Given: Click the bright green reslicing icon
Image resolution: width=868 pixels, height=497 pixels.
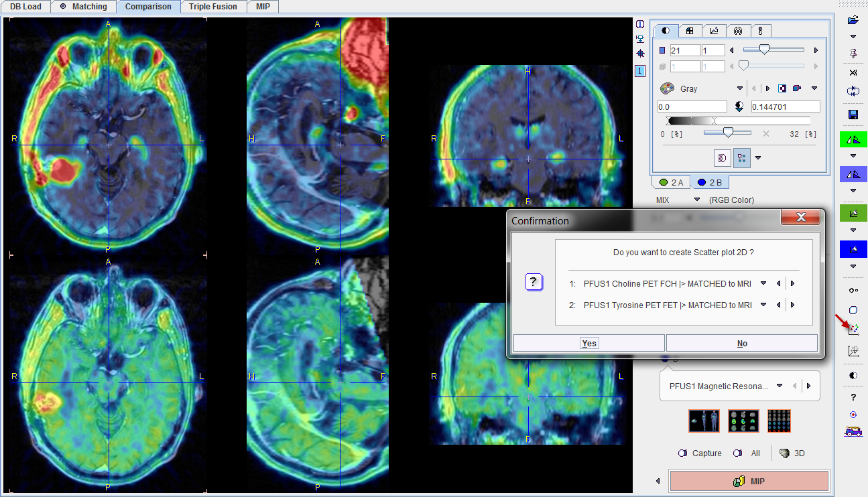Looking at the screenshot, I should click(853, 139).
